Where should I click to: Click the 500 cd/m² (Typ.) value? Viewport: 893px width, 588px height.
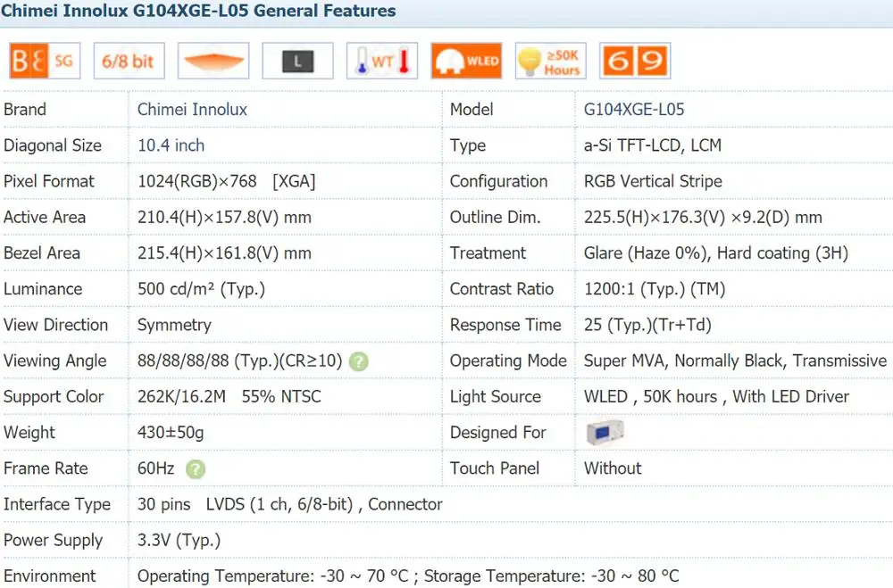pyautogui.click(x=201, y=288)
